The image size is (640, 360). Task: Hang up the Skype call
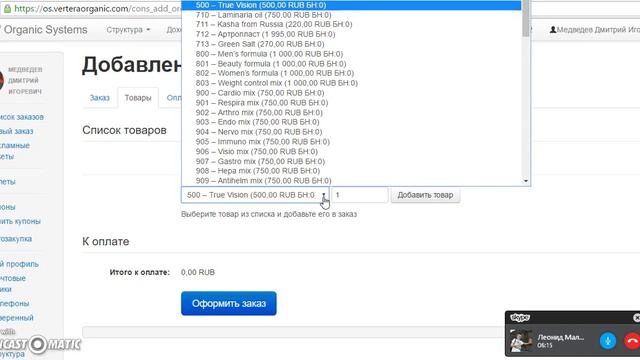632,340
